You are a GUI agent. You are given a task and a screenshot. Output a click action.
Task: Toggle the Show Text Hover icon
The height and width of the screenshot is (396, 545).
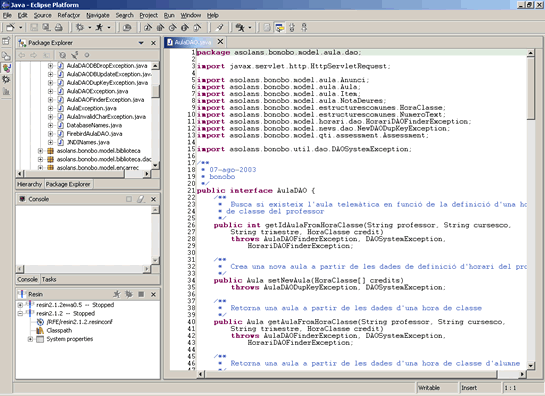point(279,27)
